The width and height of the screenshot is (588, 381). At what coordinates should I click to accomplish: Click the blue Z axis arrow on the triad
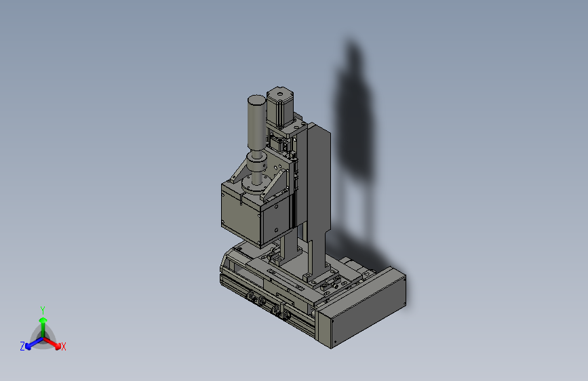pos(35,344)
